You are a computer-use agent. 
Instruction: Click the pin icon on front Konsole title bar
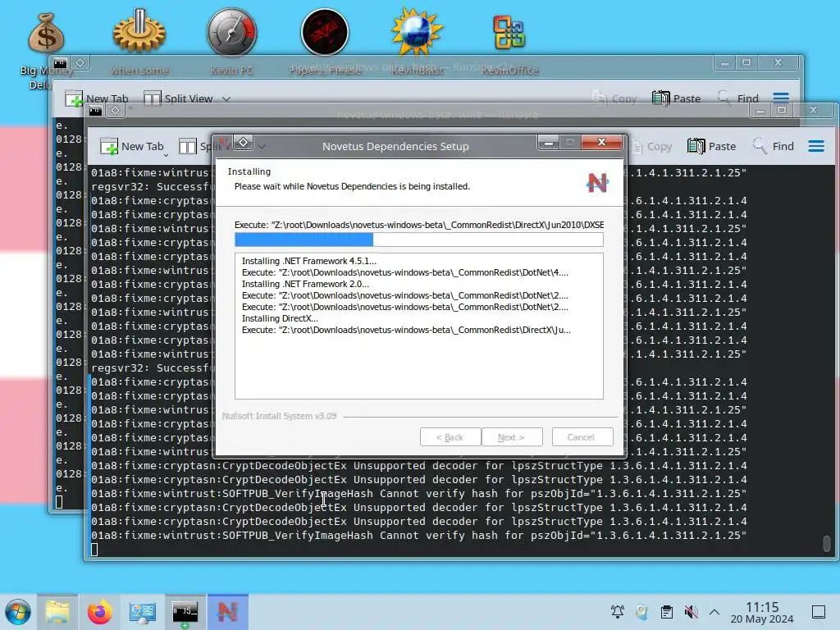point(115,111)
